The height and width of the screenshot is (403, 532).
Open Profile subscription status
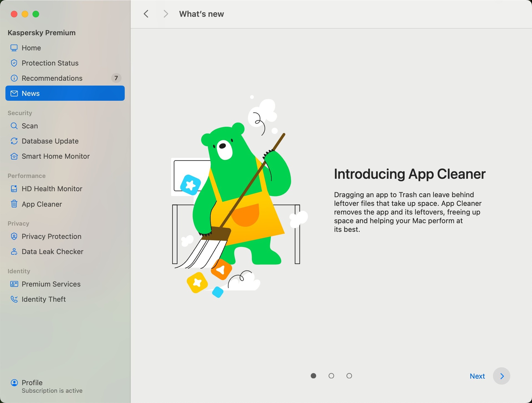pos(47,386)
